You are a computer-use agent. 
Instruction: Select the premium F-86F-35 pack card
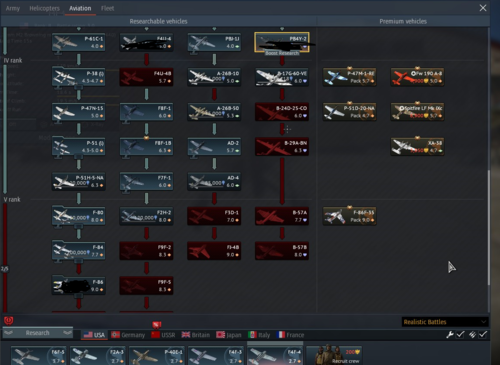[x=350, y=216]
